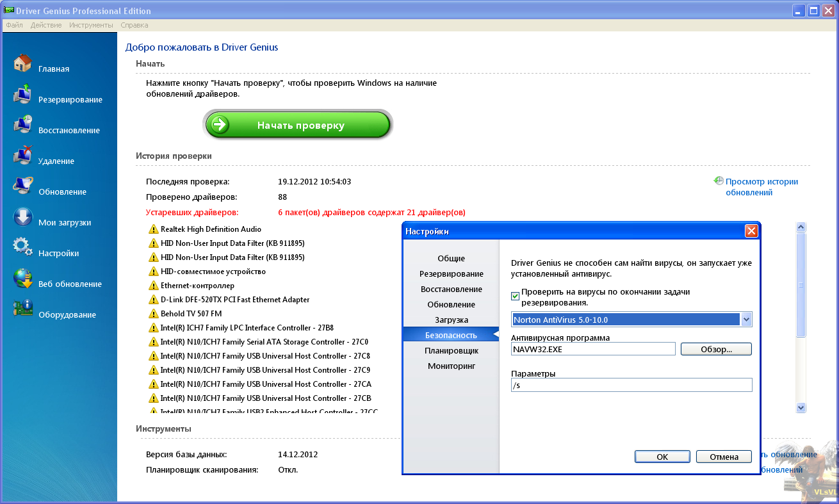Click the driver list scrollbar down arrow
839x504 pixels.
click(x=801, y=407)
